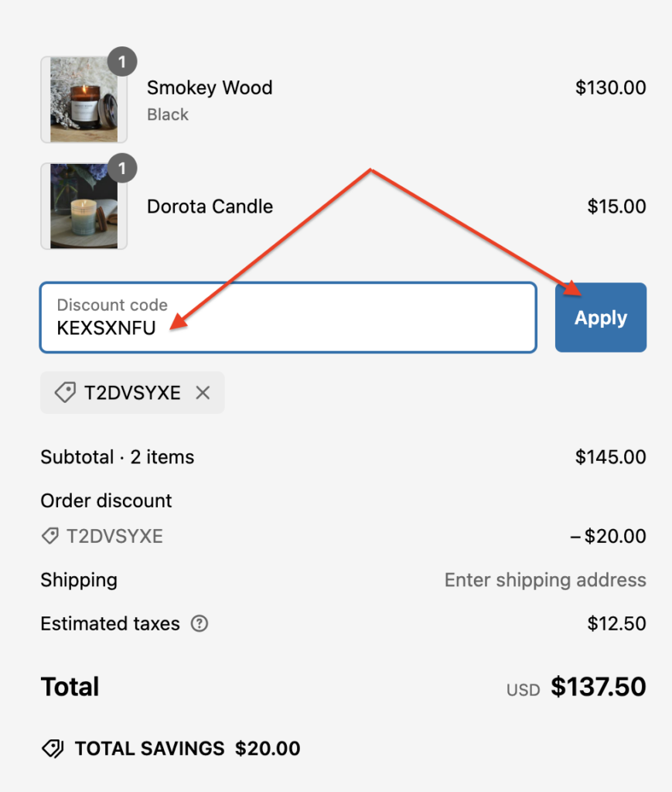This screenshot has width=672, height=792.
Task: Click the $137.50 total amount
Action: (x=598, y=687)
